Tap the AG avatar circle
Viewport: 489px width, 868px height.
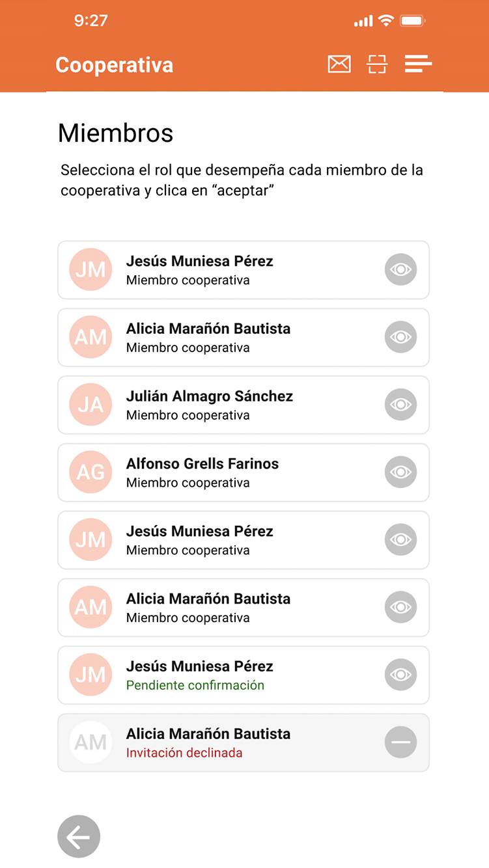[x=91, y=472]
